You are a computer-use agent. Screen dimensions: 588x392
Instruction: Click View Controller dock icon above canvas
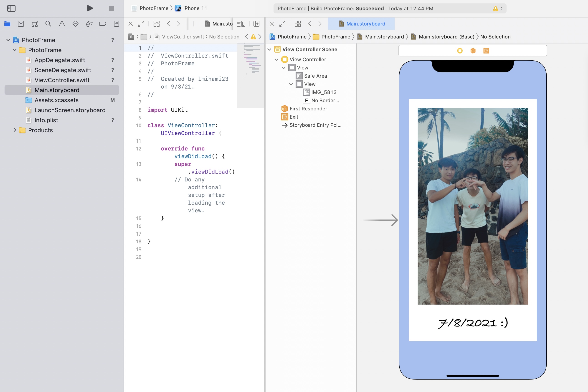tap(460, 51)
